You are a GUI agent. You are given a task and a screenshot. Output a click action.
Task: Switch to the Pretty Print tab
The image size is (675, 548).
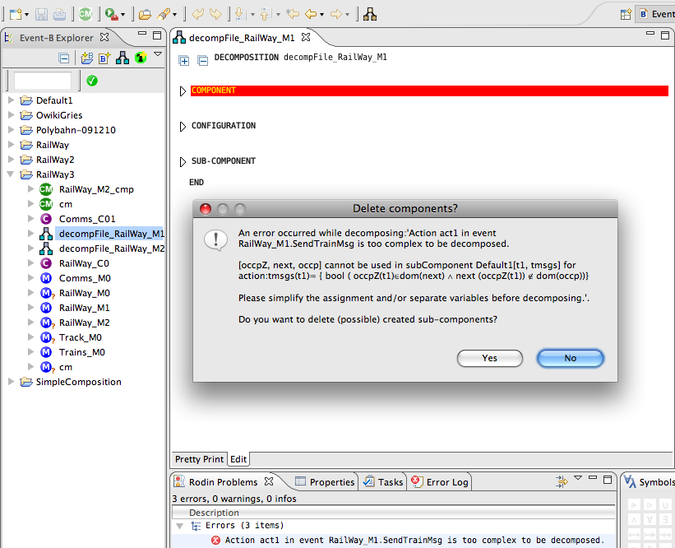click(x=199, y=459)
